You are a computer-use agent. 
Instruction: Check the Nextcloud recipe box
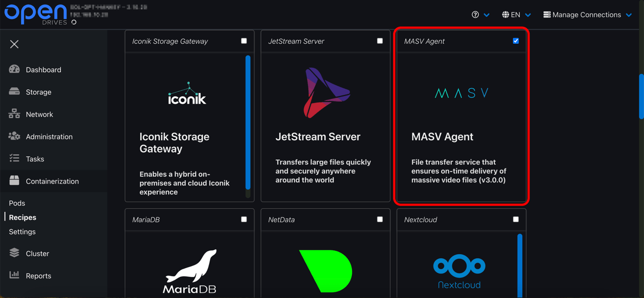click(516, 219)
